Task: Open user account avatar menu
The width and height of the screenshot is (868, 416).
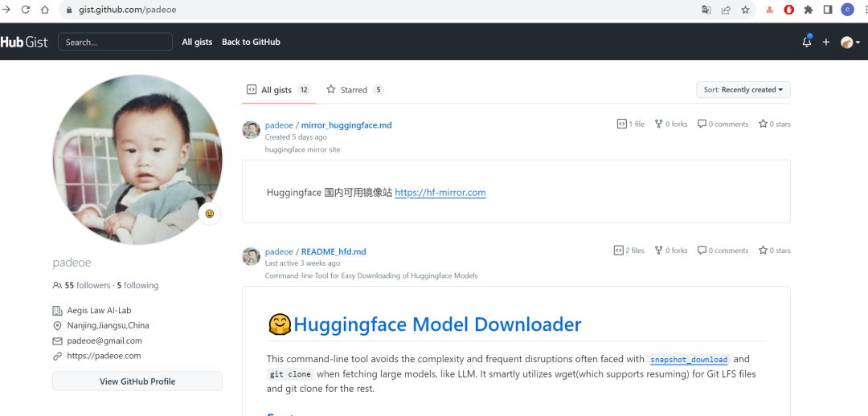Action: (x=850, y=42)
